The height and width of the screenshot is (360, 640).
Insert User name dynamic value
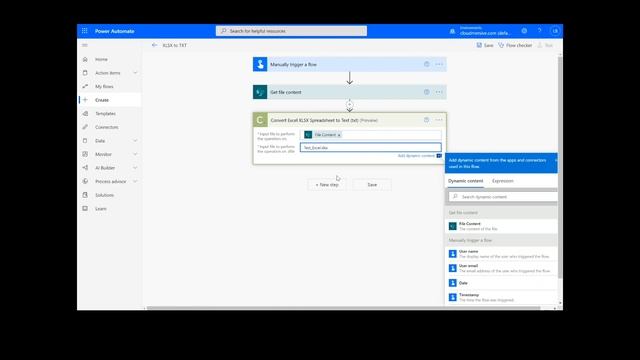[501, 254]
